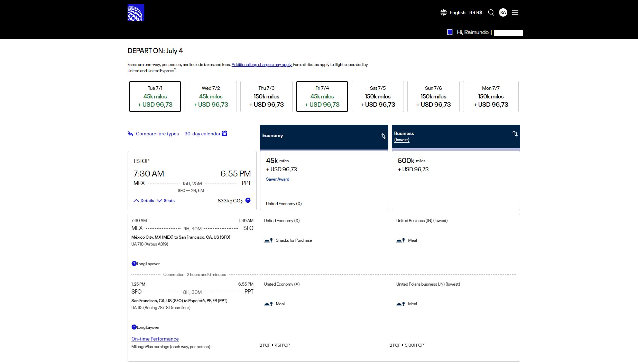Click the (lowest) link under Business
Viewport: 638px width, 364px height.
click(x=402, y=140)
